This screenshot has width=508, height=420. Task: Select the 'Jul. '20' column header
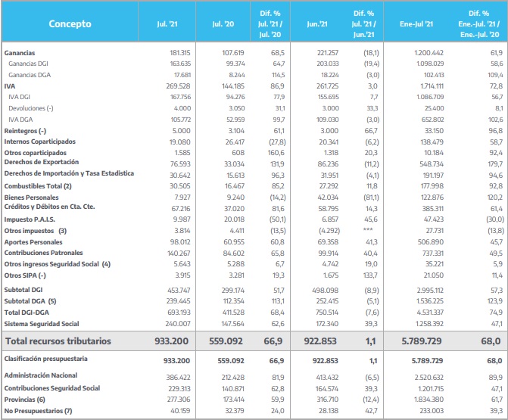tap(223, 24)
